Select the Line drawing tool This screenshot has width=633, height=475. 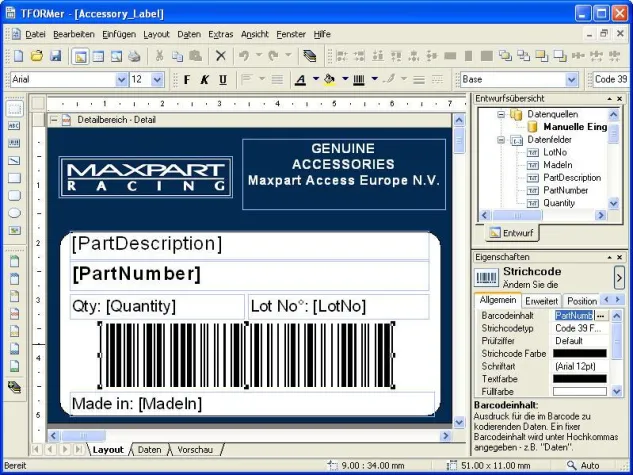pyautogui.click(x=14, y=161)
